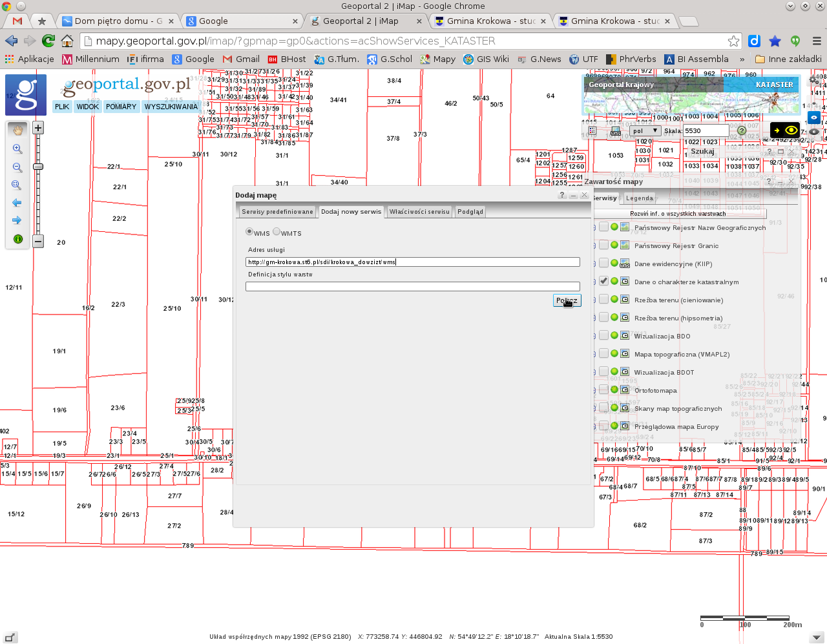
Task: Enable Państwowy Rejestr Granic layer checkbox
Action: click(603, 245)
